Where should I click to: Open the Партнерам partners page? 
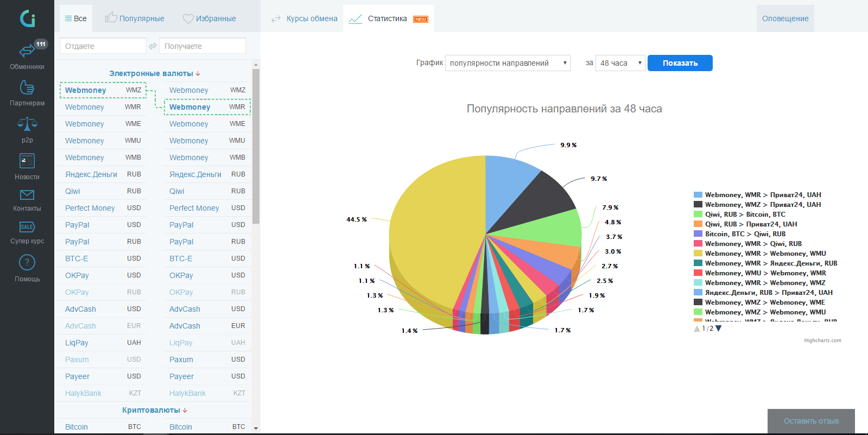(27, 93)
